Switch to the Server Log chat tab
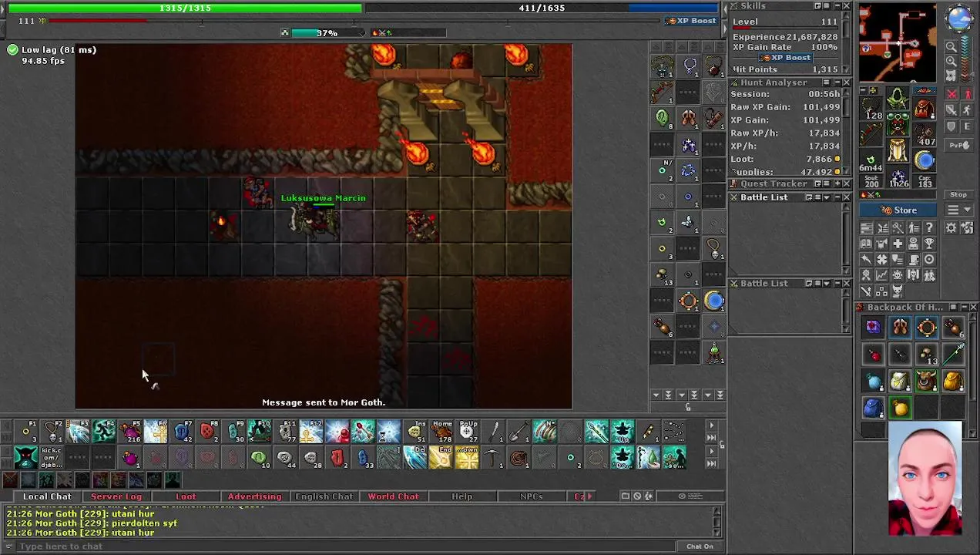 [x=116, y=496]
